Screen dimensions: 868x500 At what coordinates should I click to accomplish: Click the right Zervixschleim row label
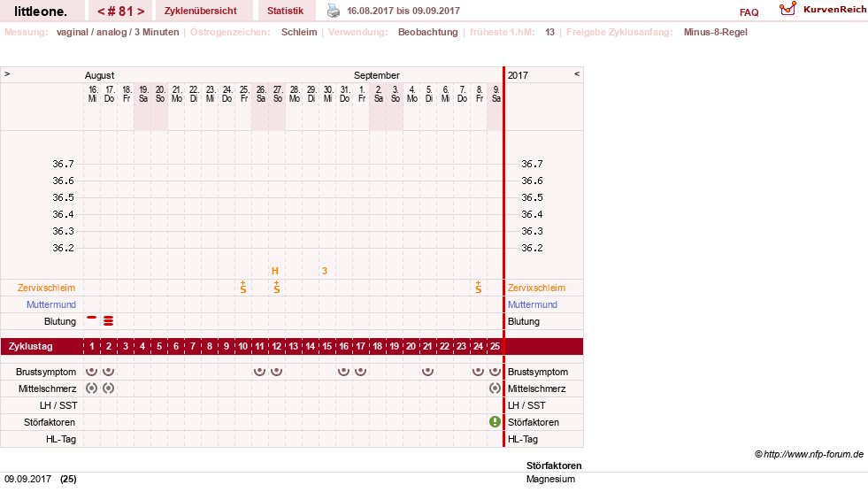(x=536, y=288)
